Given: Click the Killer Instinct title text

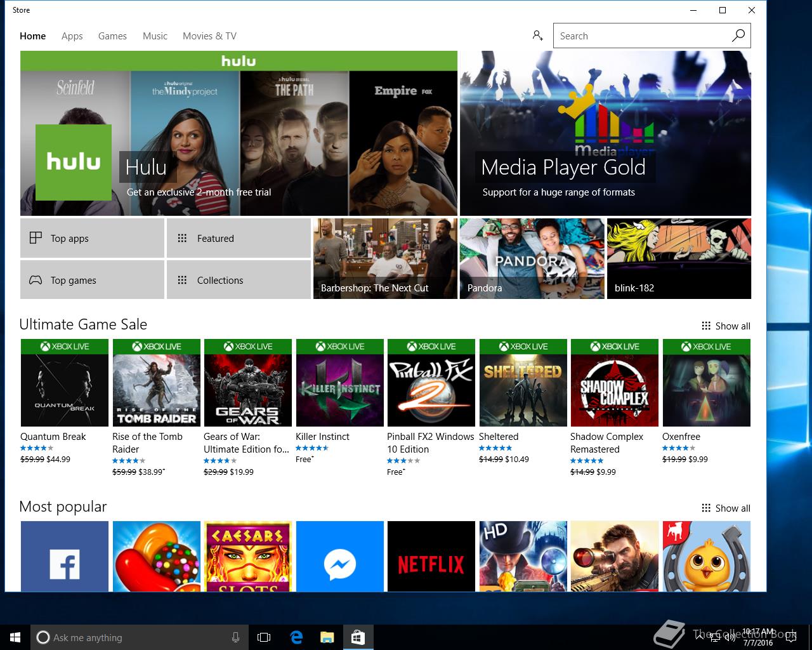Looking at the screenshot, I should [322, 437].
